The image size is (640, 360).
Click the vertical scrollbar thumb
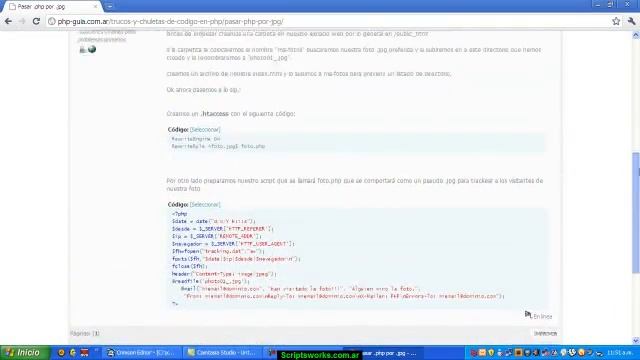[636, 212]
